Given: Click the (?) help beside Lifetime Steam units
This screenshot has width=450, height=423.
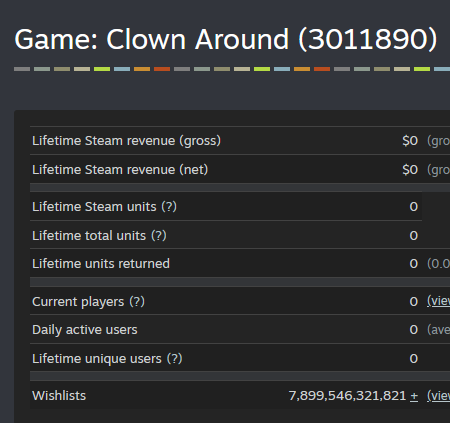Looking at the screenshot, I should pos(169,207).
